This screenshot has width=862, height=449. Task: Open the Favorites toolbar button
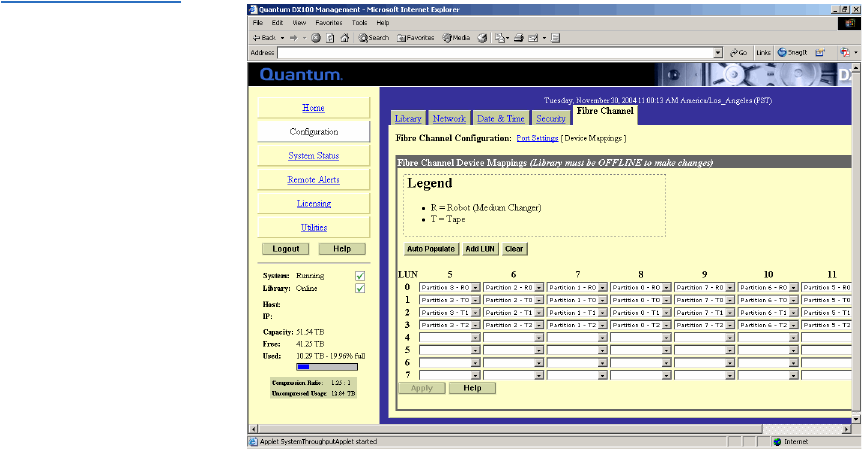pos(416,38)
